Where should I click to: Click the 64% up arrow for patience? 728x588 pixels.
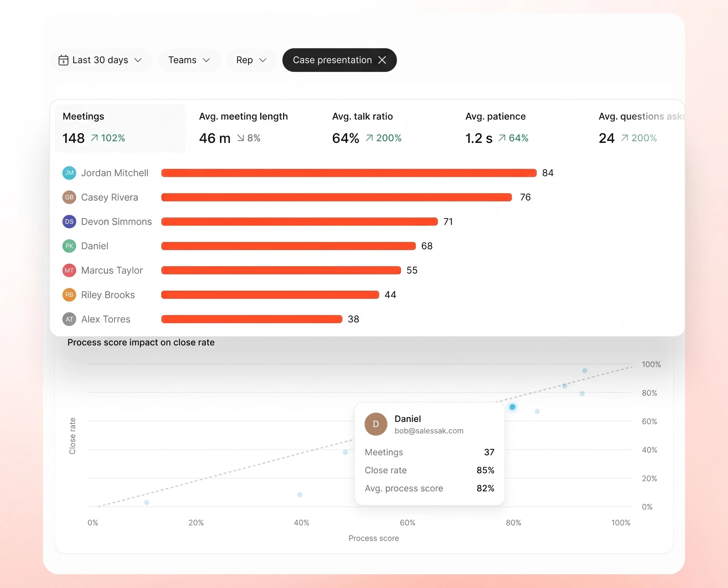[x=513, y=138]
